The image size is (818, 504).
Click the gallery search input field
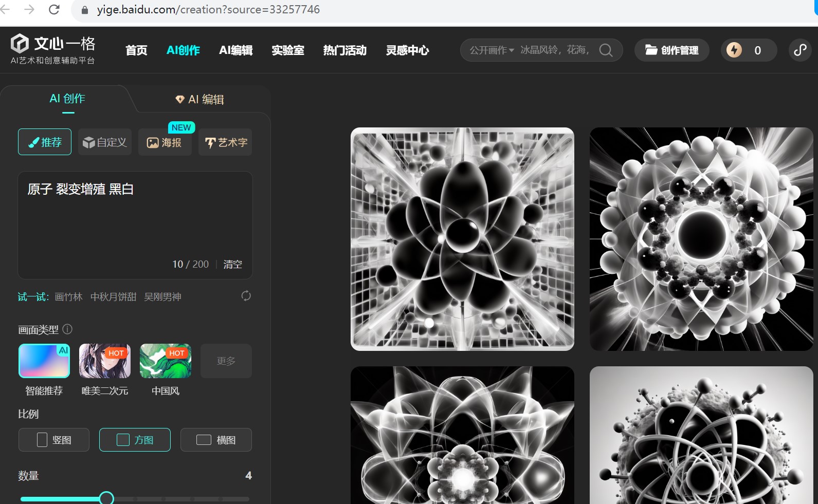[554, 50]
